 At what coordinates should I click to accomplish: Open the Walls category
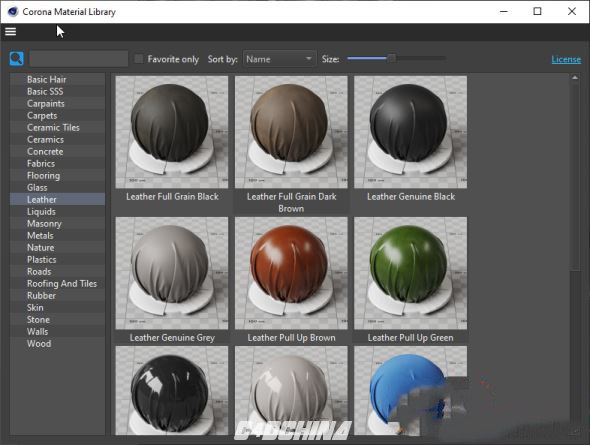pyautogui.click(x=58, y=332)
